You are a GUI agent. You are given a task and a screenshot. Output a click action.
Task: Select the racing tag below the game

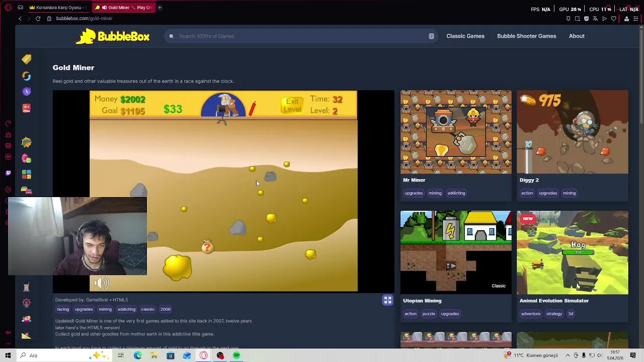(x=63, y=309)
